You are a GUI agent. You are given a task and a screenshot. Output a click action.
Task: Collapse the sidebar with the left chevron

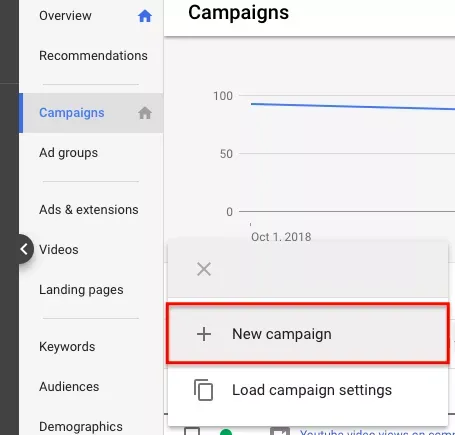tap(24, 249)
